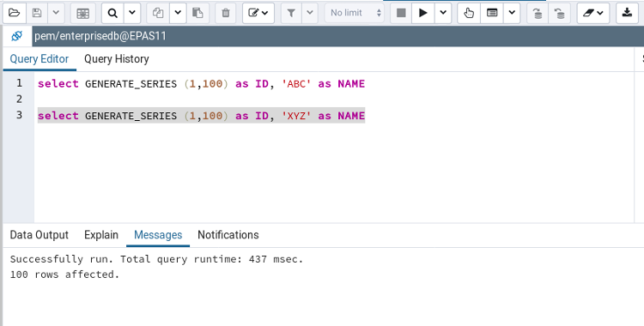The image size is (644, 326).
Task: Click the Stop query square icon
Action: tap(401, 13)
